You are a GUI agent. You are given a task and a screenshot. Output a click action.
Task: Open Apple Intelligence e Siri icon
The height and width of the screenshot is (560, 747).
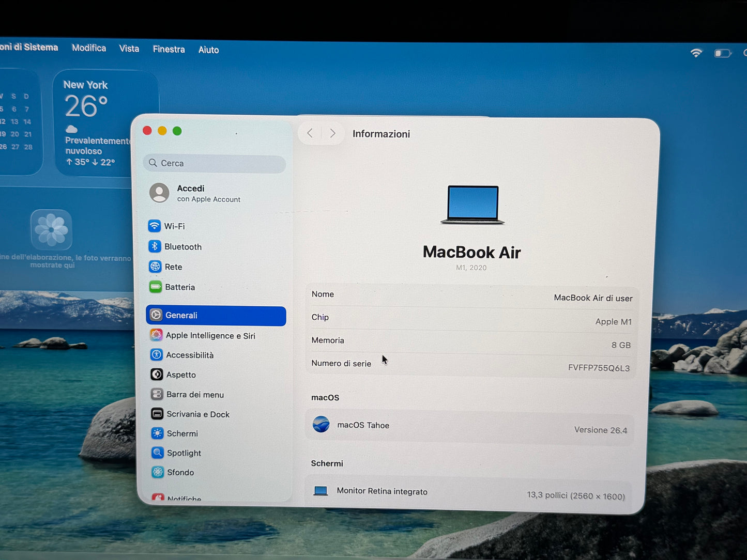pyautogui.click(x=156, y=335)
